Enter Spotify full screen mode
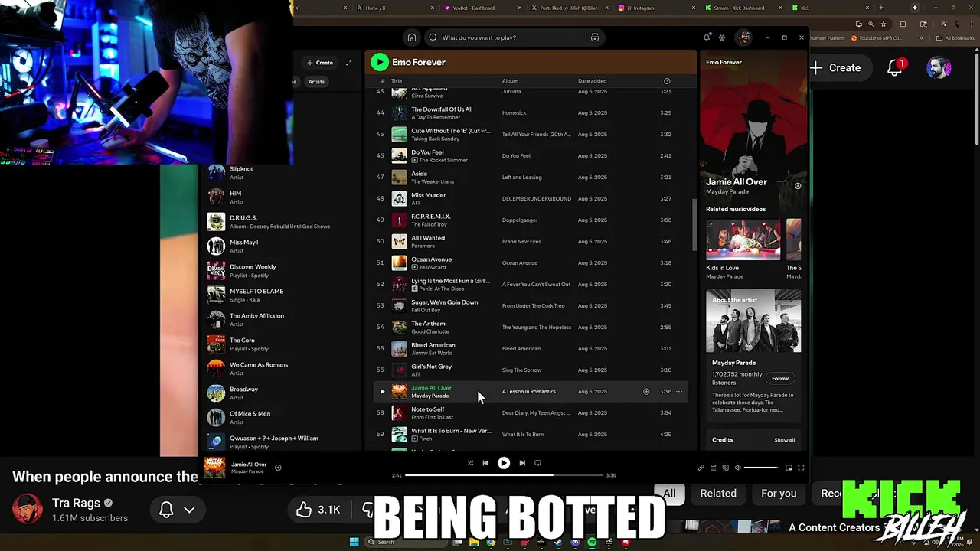This screenshot has width=980, height=551. tap(801, 468)
